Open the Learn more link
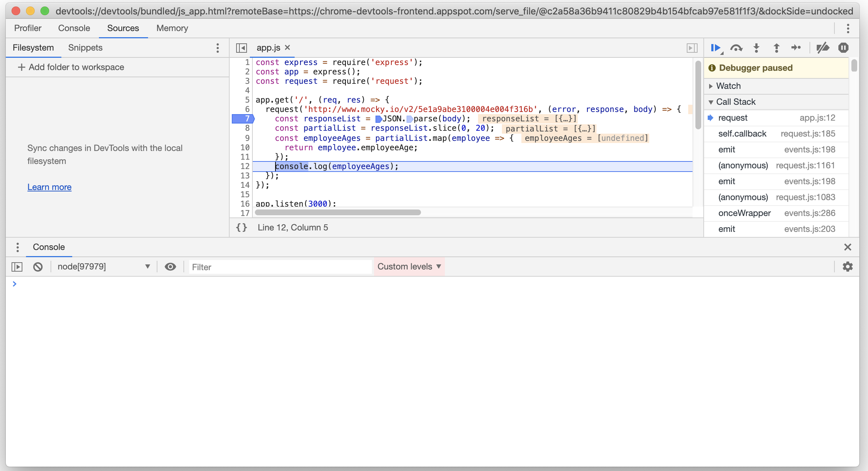 tap(49, 187)
